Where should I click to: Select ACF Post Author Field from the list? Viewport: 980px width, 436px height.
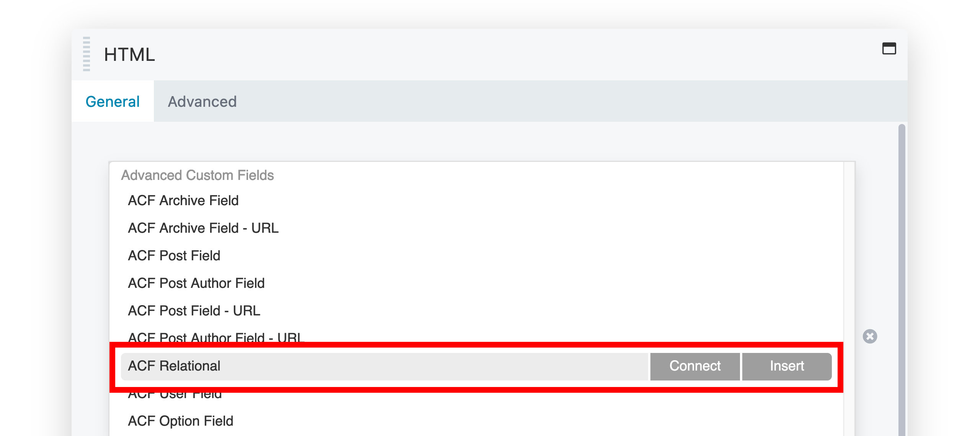196,283
